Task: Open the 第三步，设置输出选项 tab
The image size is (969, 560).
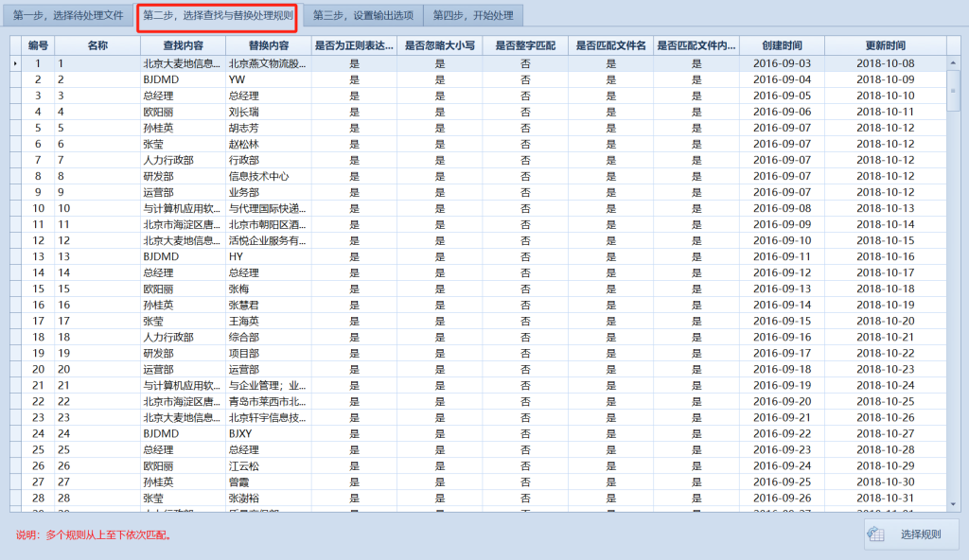Action: click(x=362, y=15)
